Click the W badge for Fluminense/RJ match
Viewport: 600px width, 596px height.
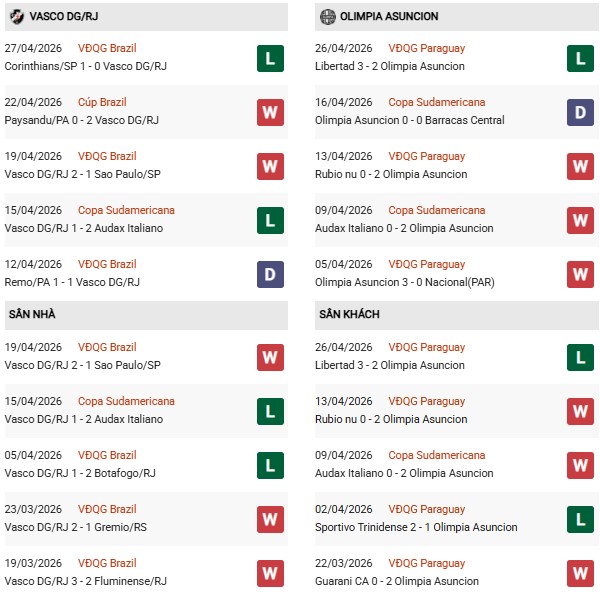click(269, 572)
